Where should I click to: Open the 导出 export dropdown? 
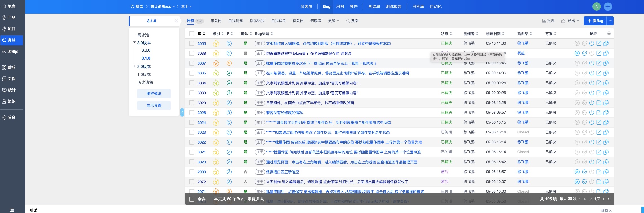(570, 21)
